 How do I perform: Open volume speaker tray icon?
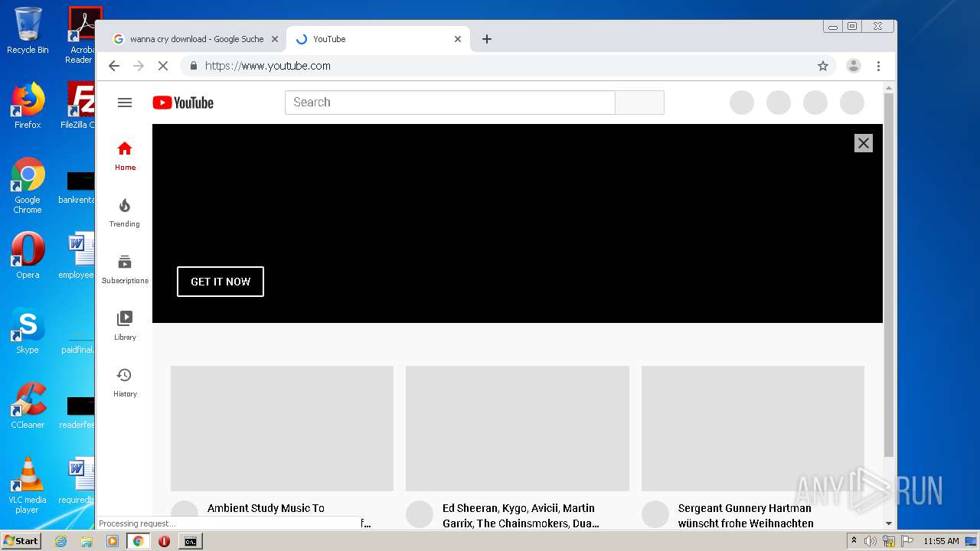[x=871, y=541]
